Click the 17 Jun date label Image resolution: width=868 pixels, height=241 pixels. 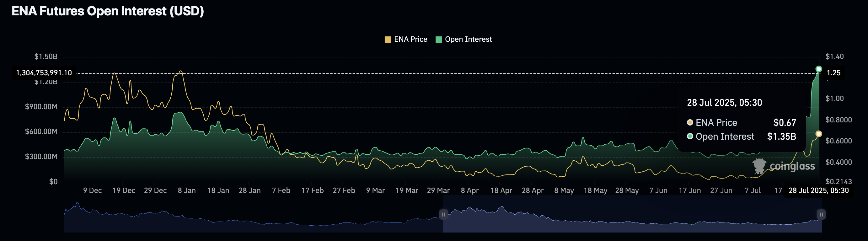coord(690,191)
